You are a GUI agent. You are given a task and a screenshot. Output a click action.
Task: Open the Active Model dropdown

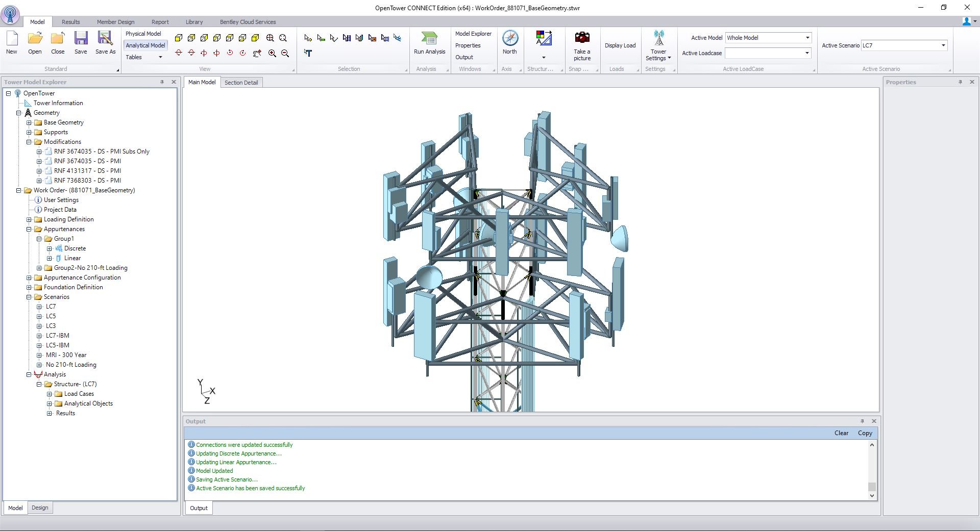point(807,38)
